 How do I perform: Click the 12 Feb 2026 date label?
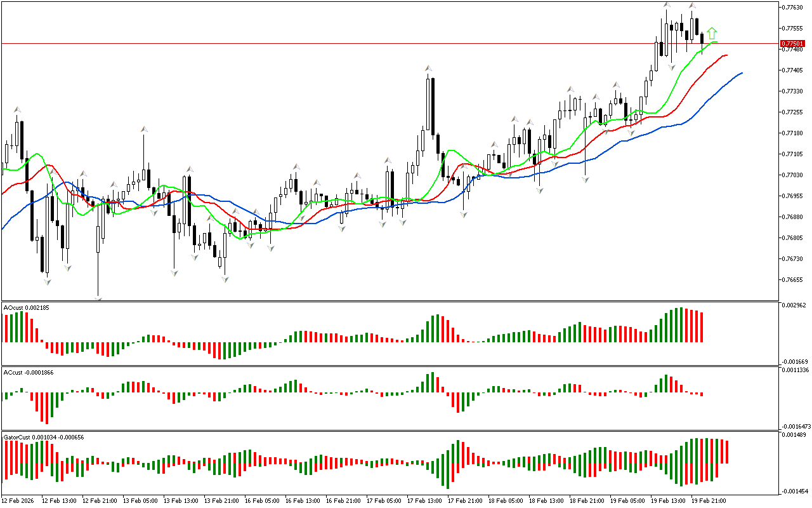point(18,500)
